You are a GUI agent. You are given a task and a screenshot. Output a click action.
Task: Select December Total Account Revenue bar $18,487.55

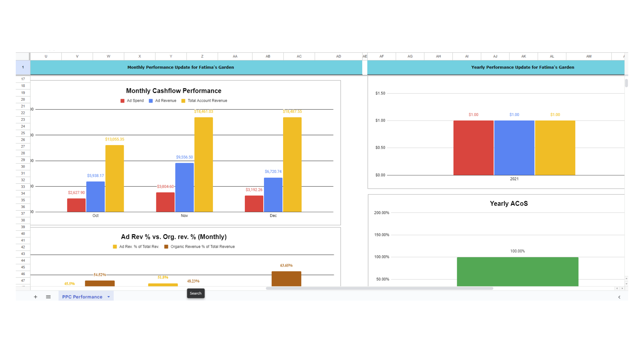[x=292, y=165]
